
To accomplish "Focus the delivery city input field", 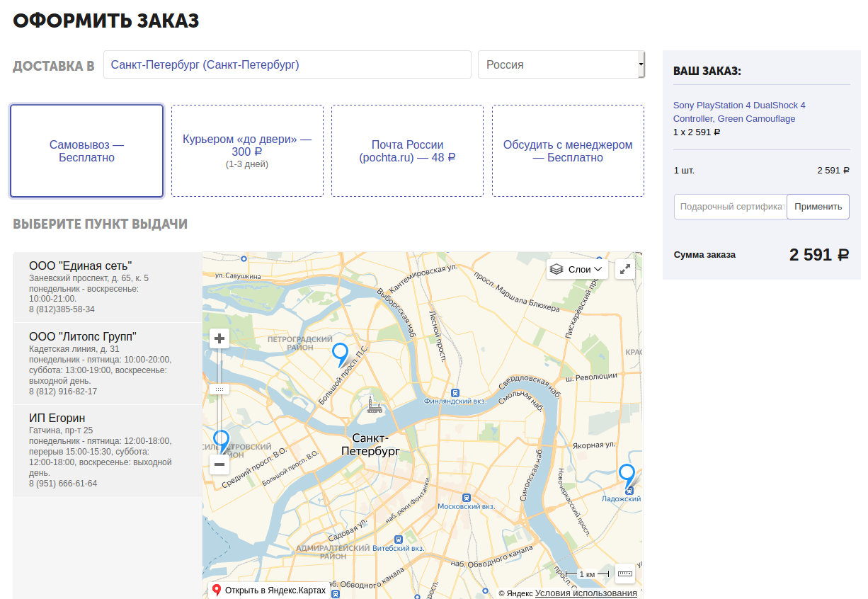I will (x=287, y=64).
